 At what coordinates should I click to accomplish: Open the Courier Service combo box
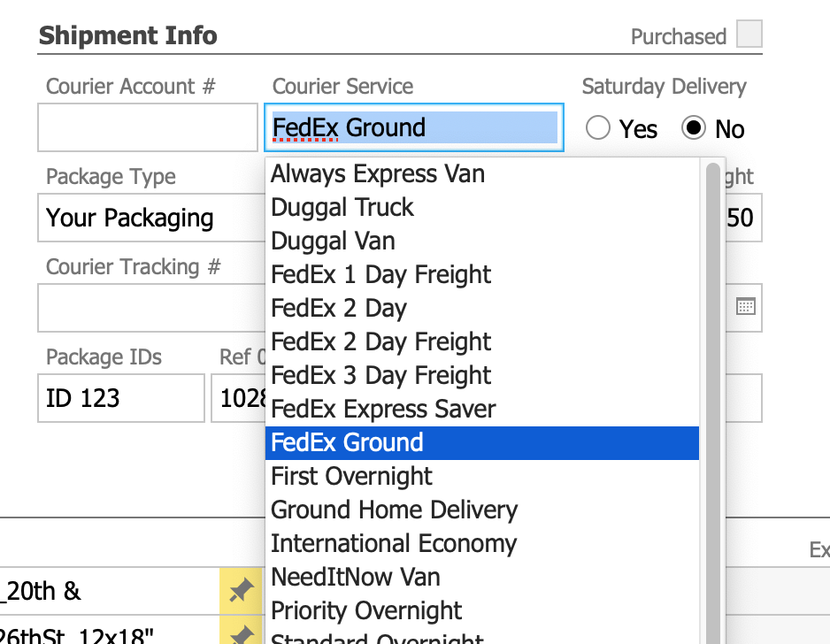tap(413, 127)
